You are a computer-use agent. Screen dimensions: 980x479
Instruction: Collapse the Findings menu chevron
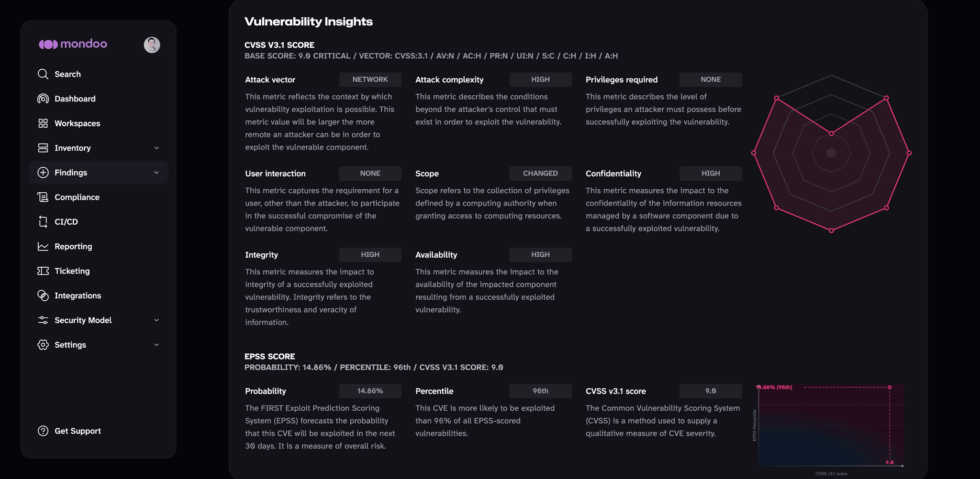click(x=156, y=173)
